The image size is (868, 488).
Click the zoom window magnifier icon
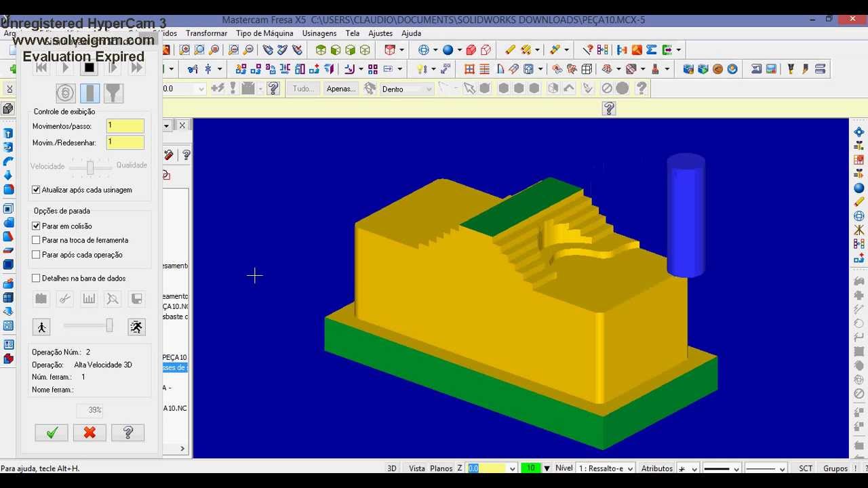184,50
